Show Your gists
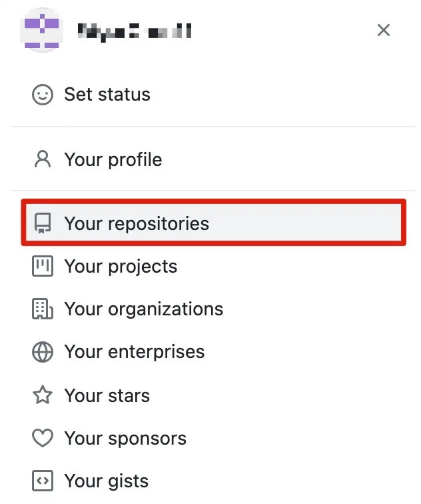This screenshot has width=421, height=504. (106, 481)
